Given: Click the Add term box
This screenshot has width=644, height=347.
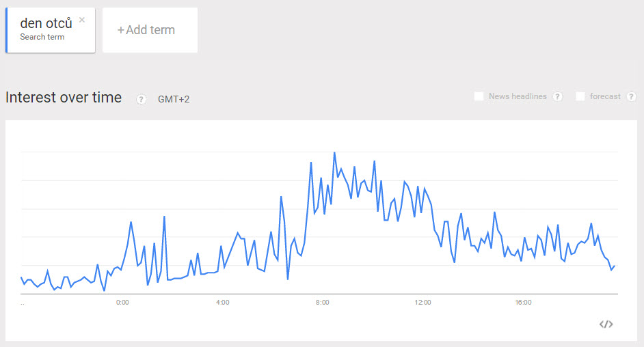Looking at the screenshot, I should (150, 30).
